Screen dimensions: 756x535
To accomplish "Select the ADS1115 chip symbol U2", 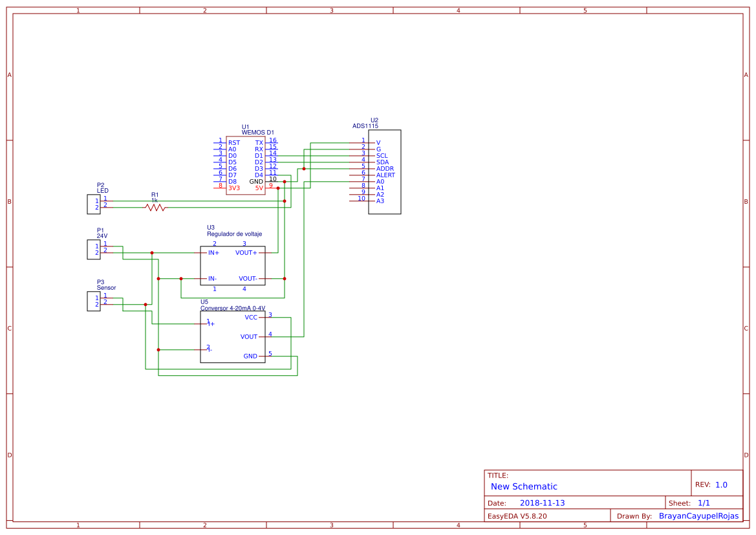I will tap(384, 171).
